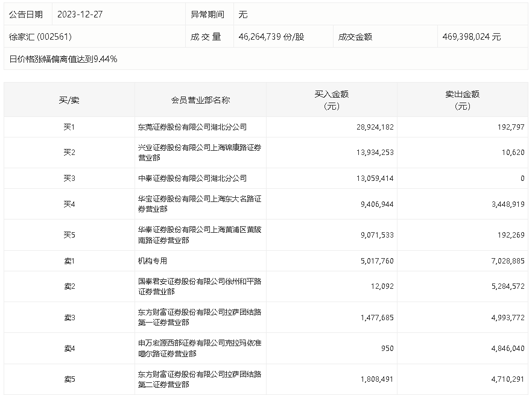The width and height of the screenshot is (532, 395).
Task: Select 东方财富拉萨团结路第二证券营业部 name
Action: point(200,379)
